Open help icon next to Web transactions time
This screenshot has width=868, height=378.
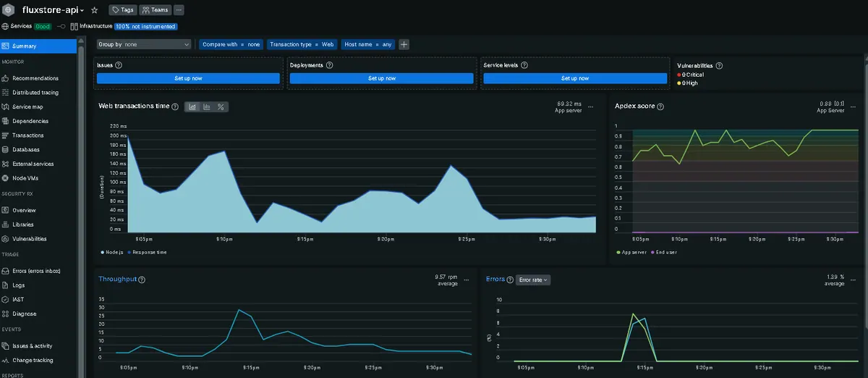176,106
